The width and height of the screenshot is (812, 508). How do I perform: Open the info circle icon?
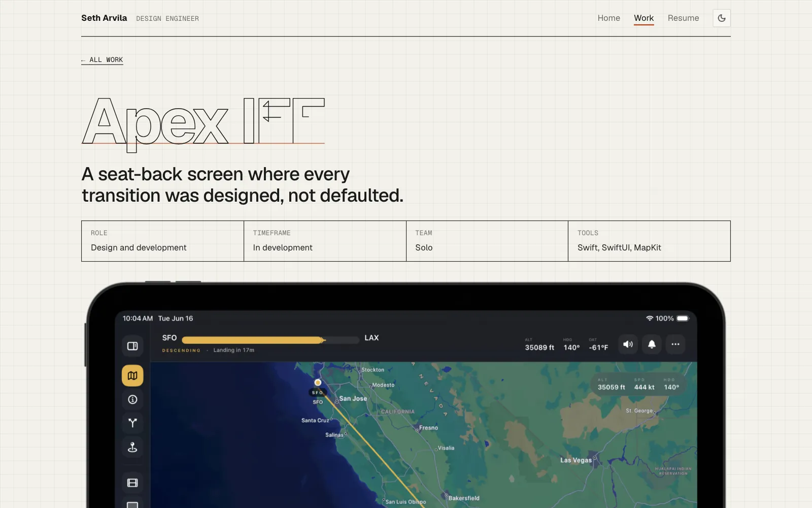coord(132,399)
